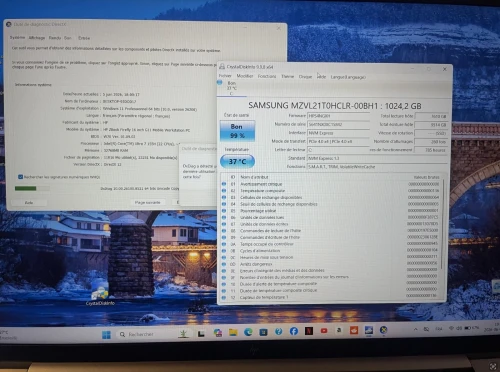Click the Windows Start logo on the taskbar

pyautogui.click(x=106, y=334)
